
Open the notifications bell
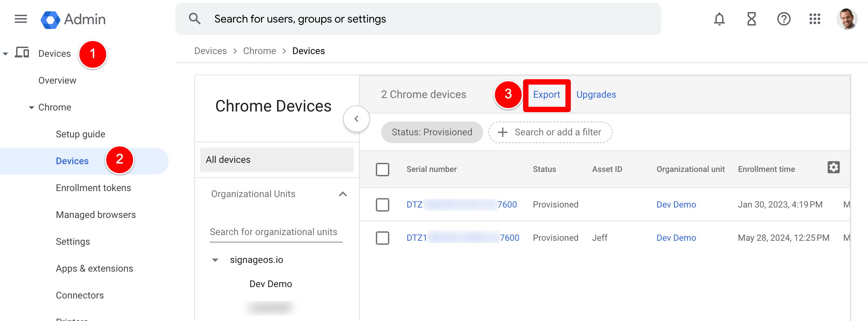click(x=719, y=19)
